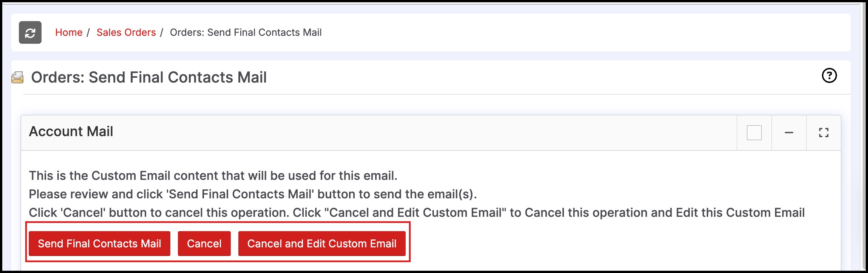Choose 'Cancel and Edit Custom Email' button
The height and width of the screenshot is (273, 868).
pyautogui.click(x=322, y=244)
